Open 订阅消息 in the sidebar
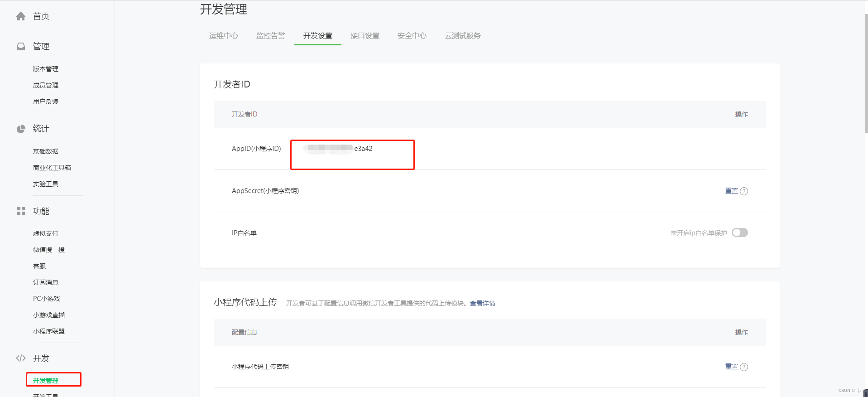Image resolution: width=868 pixels, height=397 pixels. (46, 282)
